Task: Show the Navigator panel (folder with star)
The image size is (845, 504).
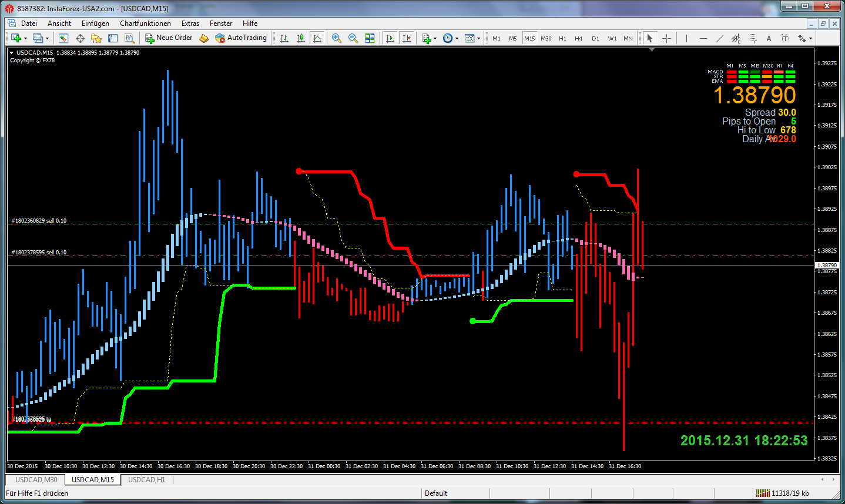Action: (96, 38)
